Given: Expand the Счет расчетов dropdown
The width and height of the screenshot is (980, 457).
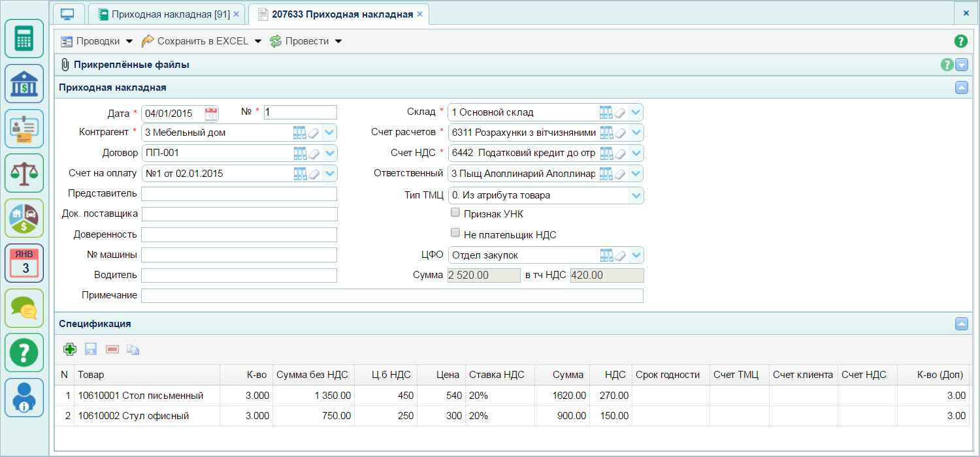Looking at the screenshot, I should tap(636, 133).
